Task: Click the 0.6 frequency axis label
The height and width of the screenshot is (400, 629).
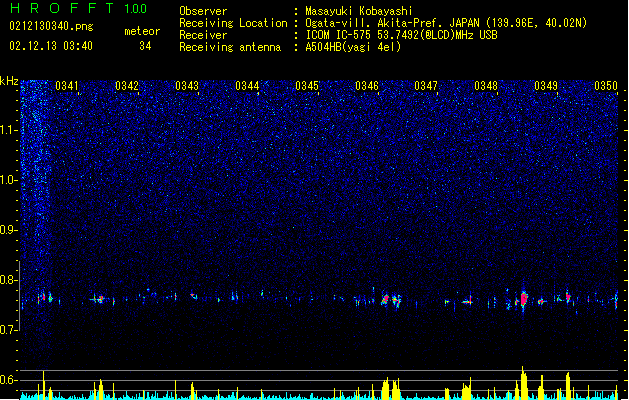Action: point(7,380)
